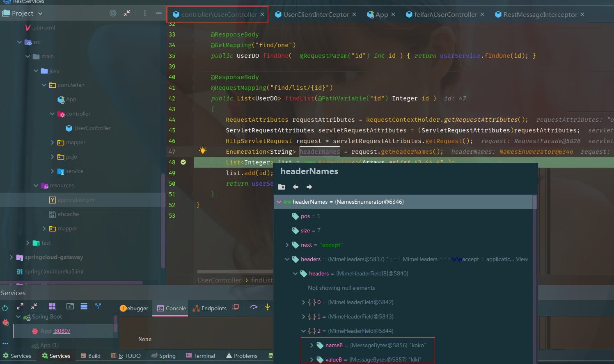Click the lightbulb intention icon on line 47

point(203,150)
